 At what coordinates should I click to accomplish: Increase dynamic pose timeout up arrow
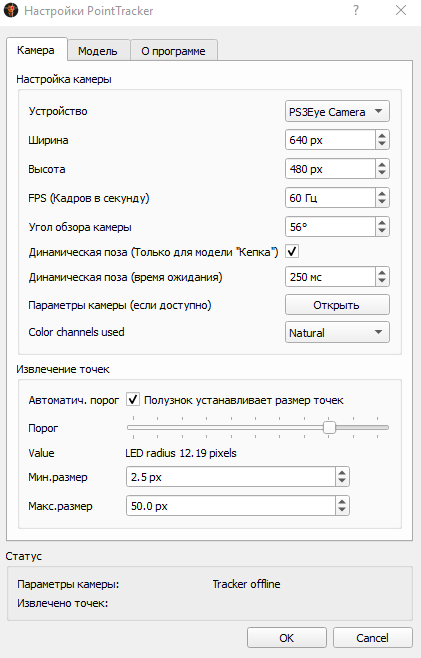(382, 273)
